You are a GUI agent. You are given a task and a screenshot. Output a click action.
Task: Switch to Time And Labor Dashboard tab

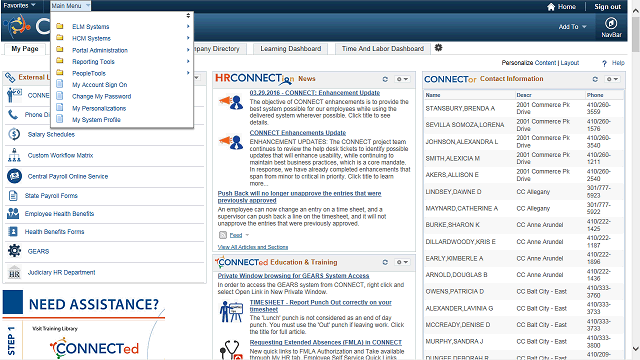(383, 49)
